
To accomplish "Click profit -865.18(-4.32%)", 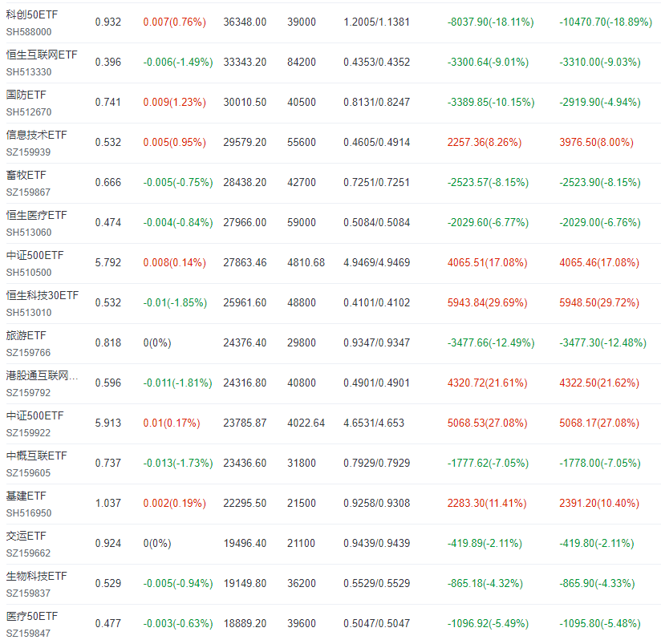I will point(485,583).
